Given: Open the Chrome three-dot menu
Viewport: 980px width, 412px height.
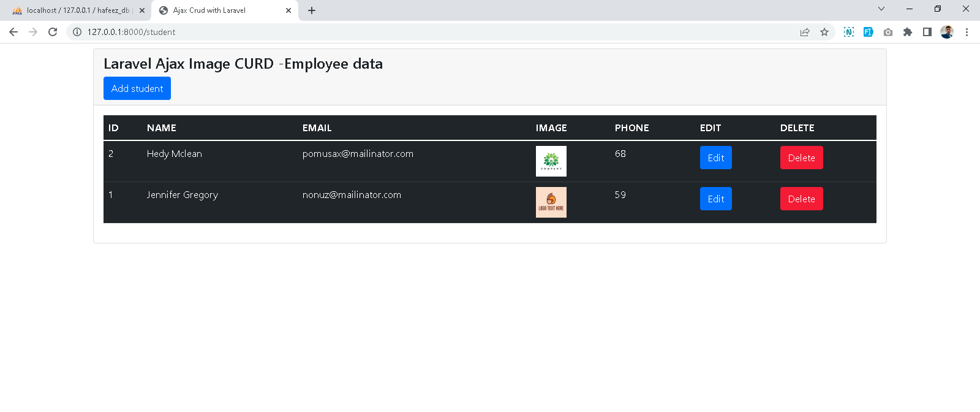Looking at the screenshot, I should tap(967, 32).
